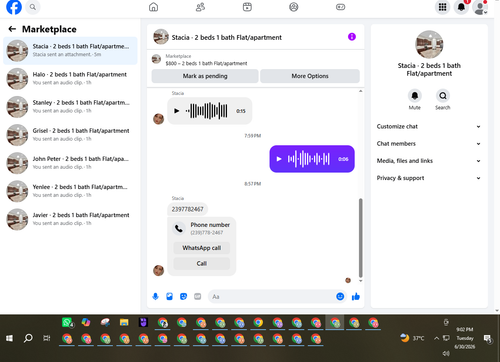Click the microphone voice clip icon
The image size is (500, 362).
coord(155,296)
